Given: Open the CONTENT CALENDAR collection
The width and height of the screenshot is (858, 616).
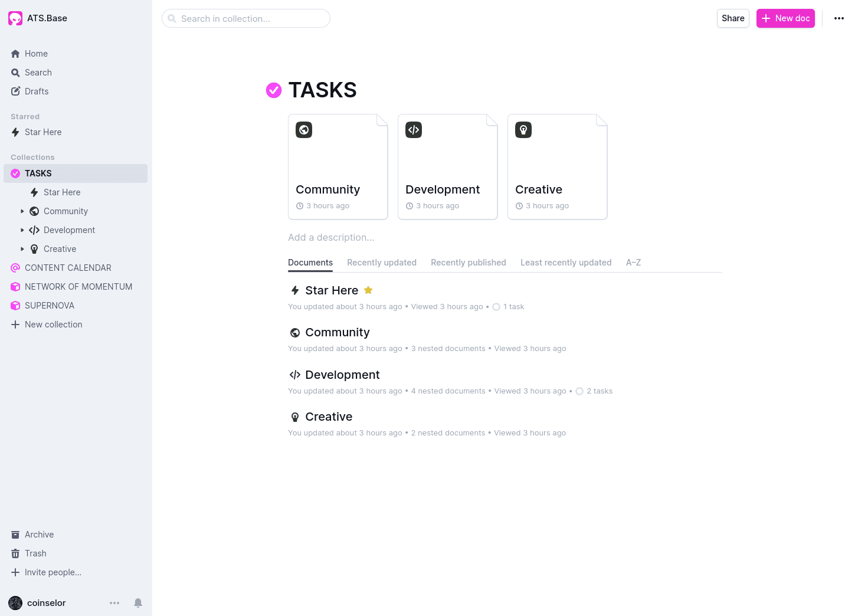Looking at the screenshot, I should click(x=68, y=268).
